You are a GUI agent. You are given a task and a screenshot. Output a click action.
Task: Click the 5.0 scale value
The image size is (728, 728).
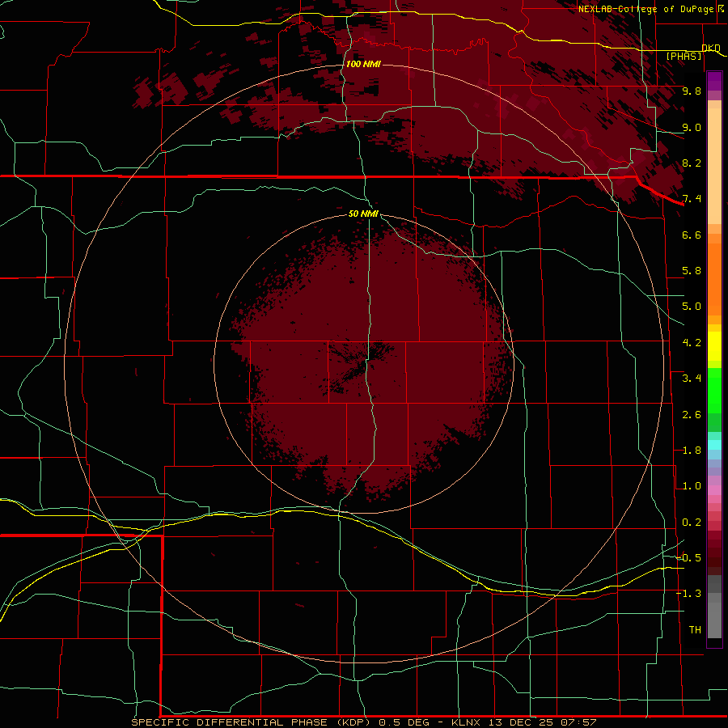(x=692, y=307)
